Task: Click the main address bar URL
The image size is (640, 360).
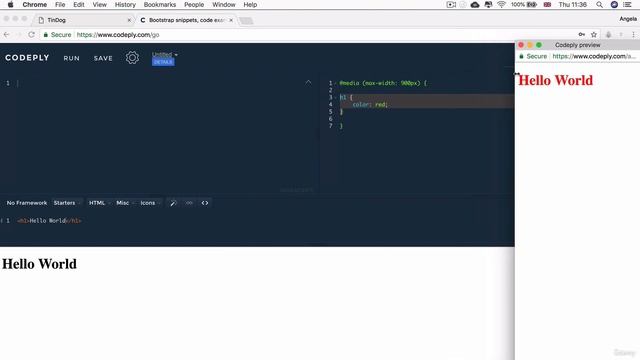Action: [x=118, y=35]
